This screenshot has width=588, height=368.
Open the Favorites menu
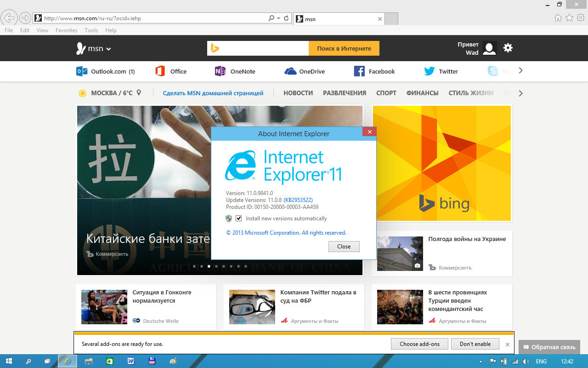coord(66,30)
